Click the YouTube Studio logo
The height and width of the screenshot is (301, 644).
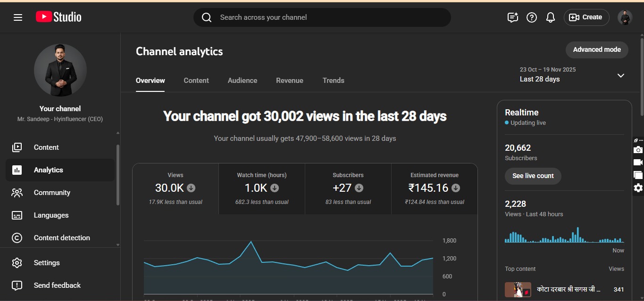tap(59, 17)
